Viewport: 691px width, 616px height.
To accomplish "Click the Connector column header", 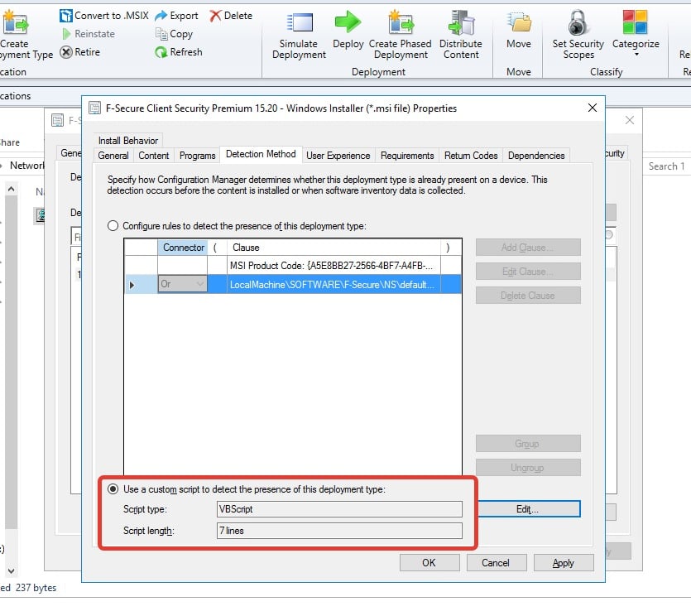I will pos(183,248).
